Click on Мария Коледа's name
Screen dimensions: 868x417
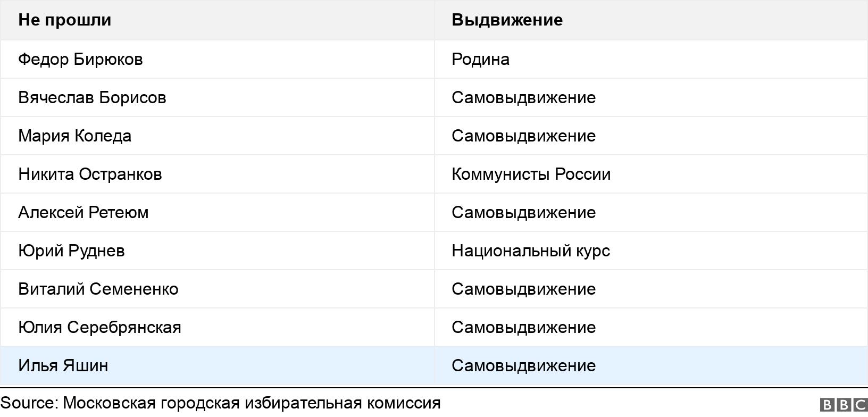coord(75,136)
